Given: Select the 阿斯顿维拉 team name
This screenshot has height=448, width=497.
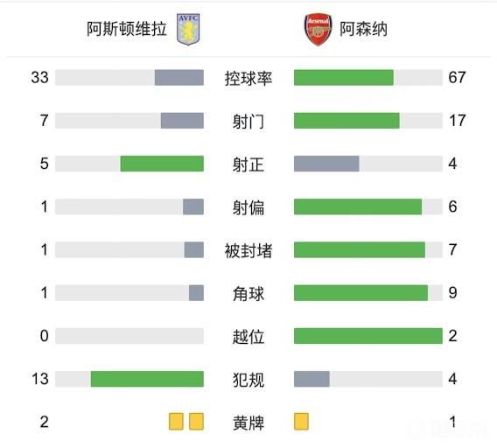Looking at the screenshot, I should (127, 29).
